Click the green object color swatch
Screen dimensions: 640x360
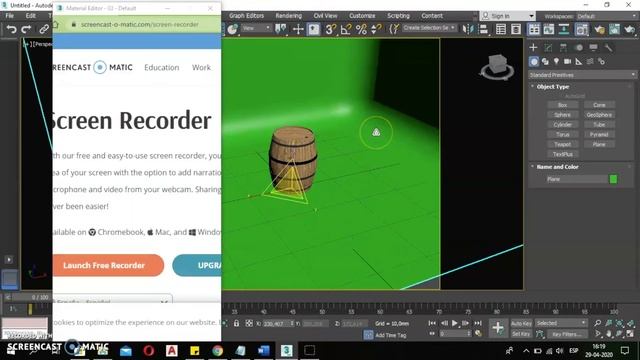click(613, 179)
